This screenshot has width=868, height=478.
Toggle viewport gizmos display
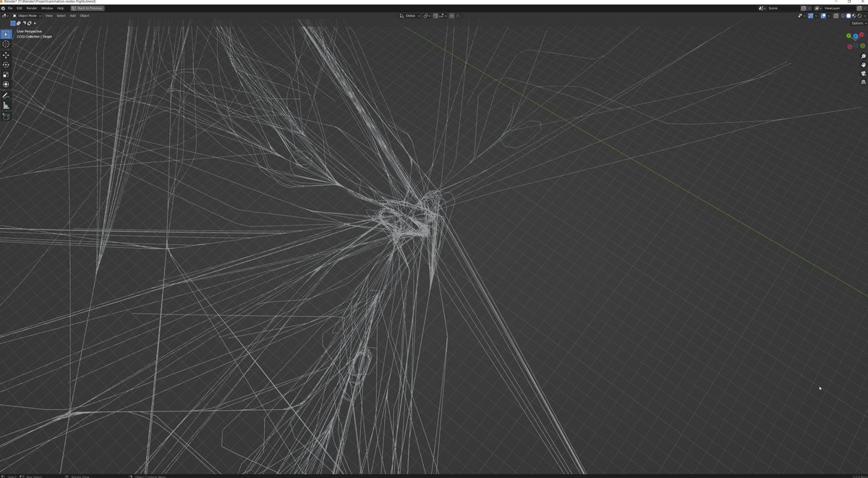click(x=810, y=16)
